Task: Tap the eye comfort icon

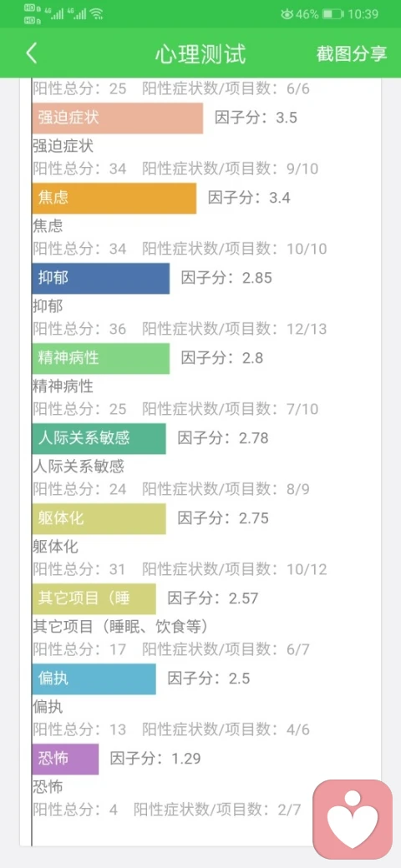Action: tap(287, 14)
